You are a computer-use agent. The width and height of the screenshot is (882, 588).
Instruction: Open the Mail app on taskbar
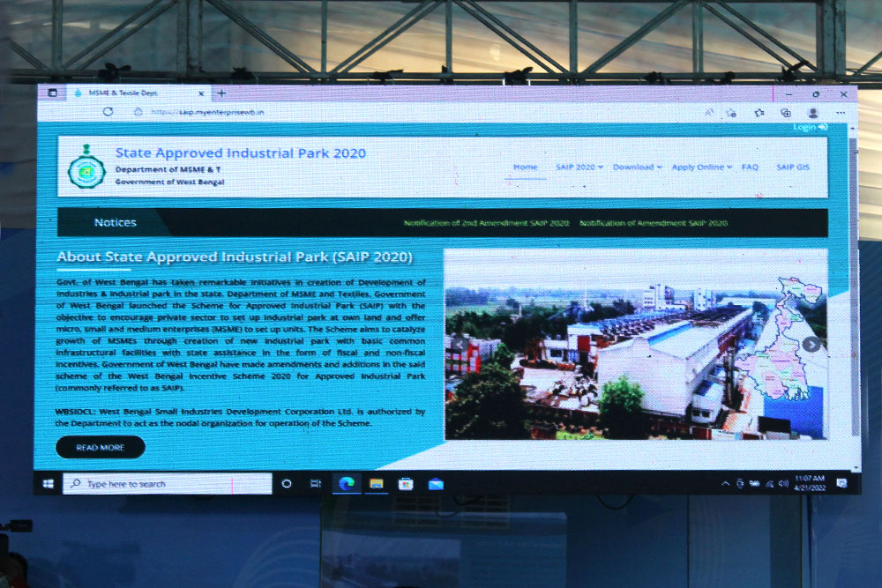coord(436,484)
